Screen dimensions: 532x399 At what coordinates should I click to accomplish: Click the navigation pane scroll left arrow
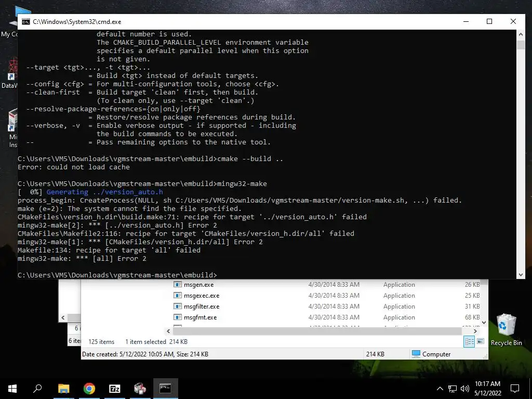(63, 317)
